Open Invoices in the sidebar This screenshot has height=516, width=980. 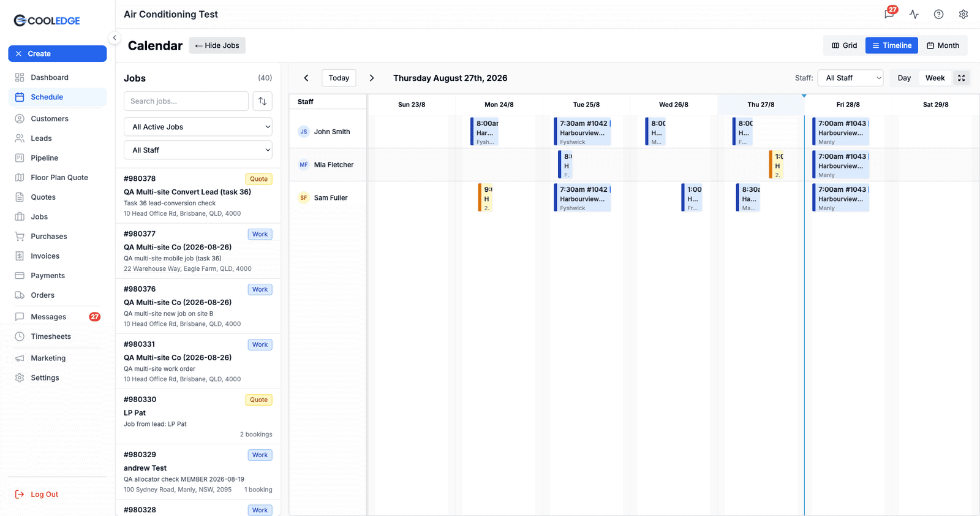[57, 256]
